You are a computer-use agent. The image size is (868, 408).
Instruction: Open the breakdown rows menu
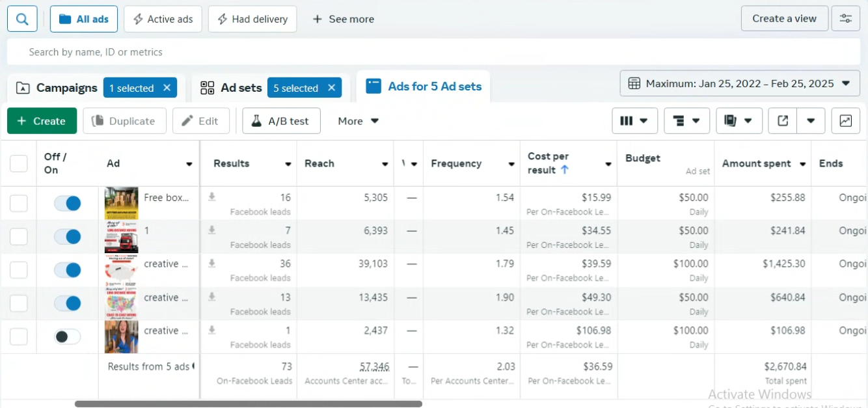[686, 121]
